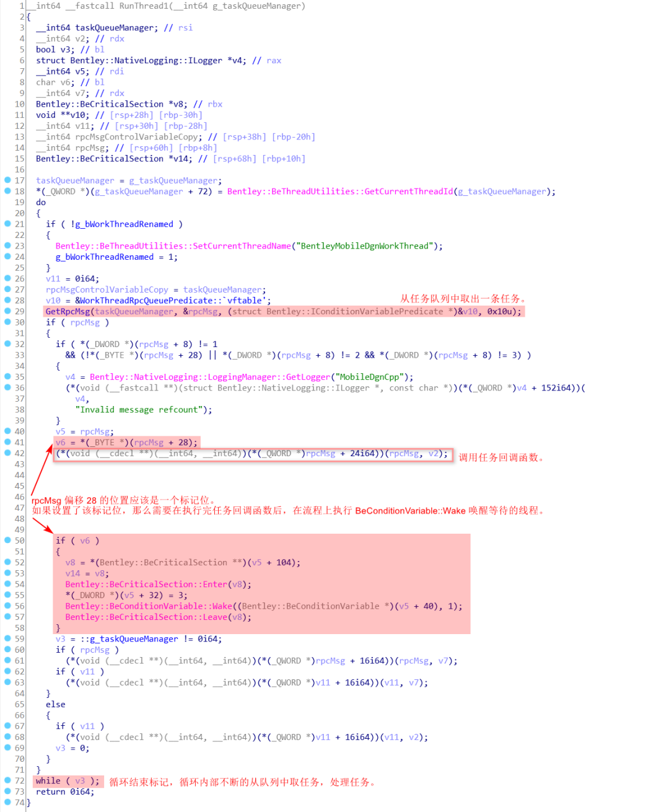The image size is (669, 812).
Task: Click the blue marker beside line 59
Action: point(7,638)
